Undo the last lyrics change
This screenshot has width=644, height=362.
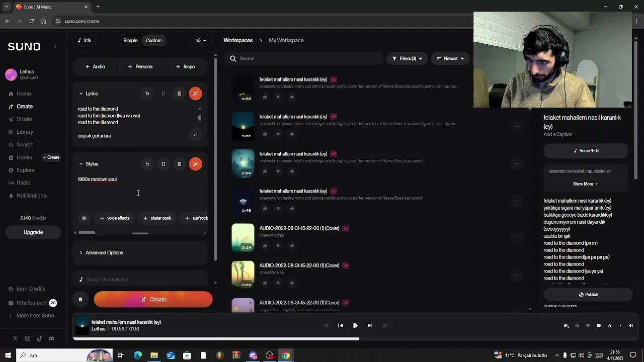click(x=147, y=94)
